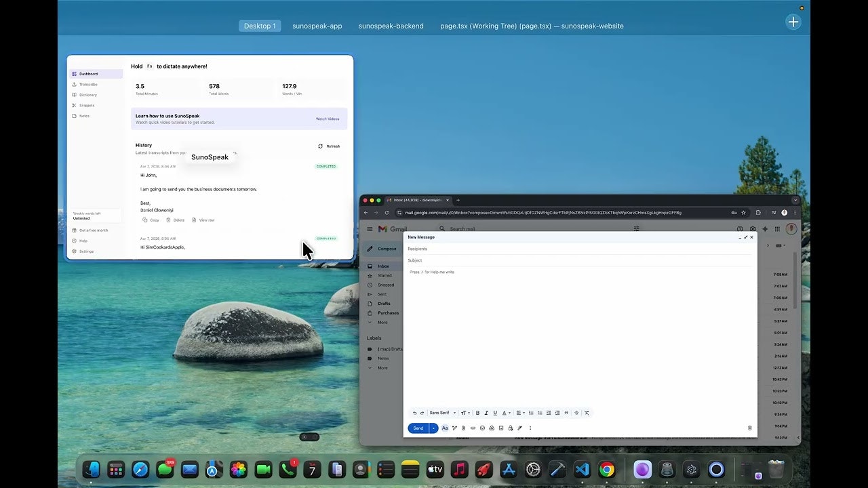Toggle italic formatting in Gmail compose

coord(486,413)
